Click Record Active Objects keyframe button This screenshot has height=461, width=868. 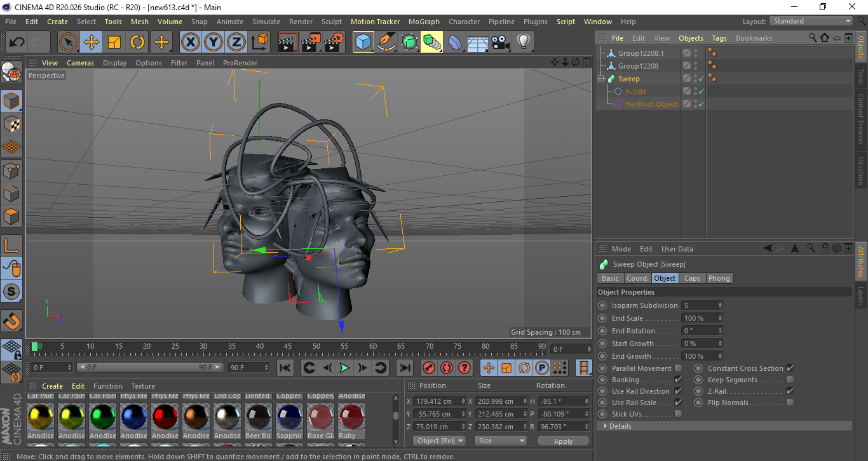coord(429,368)
